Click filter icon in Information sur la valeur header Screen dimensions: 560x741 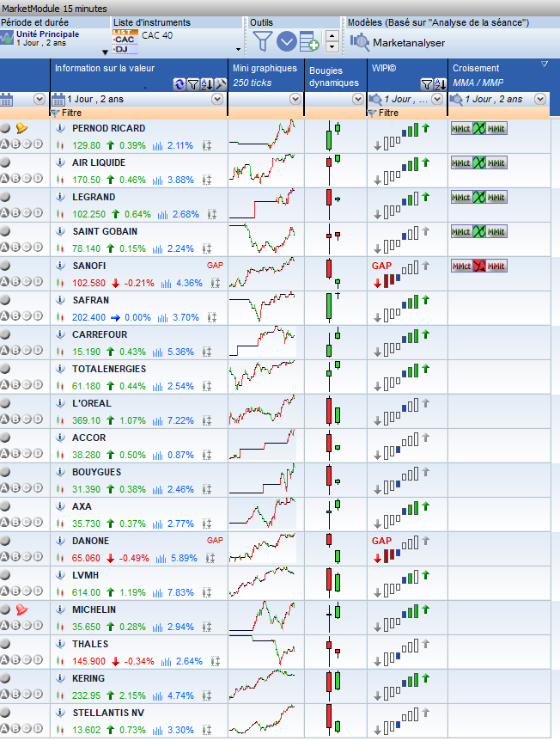point(192,84)
